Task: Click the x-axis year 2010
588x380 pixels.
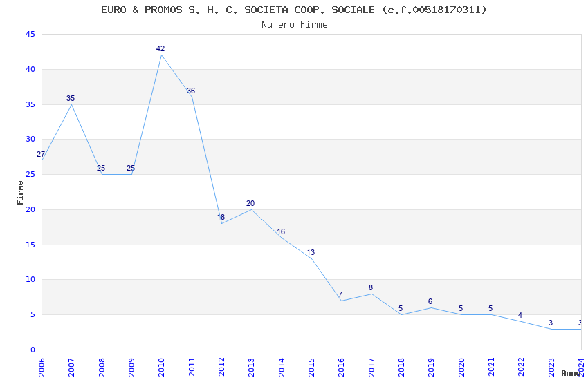Action: click(x=161, y=368)
